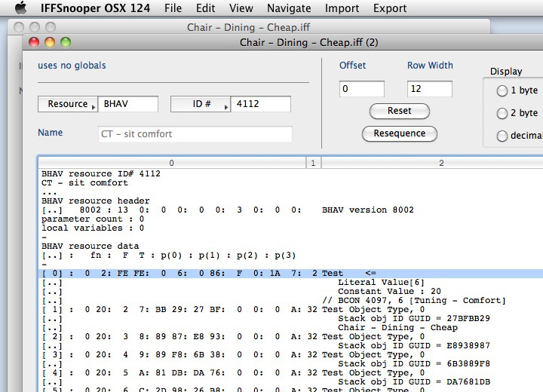Select the 2 byte display option
The image size is (543, 392).
[502, 113]
